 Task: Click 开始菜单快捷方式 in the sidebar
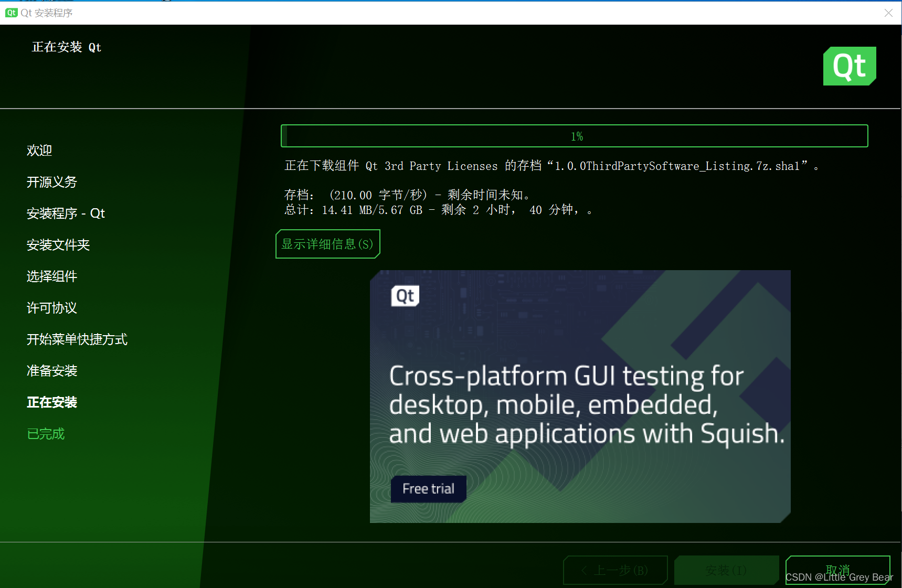tap(77, 339)
